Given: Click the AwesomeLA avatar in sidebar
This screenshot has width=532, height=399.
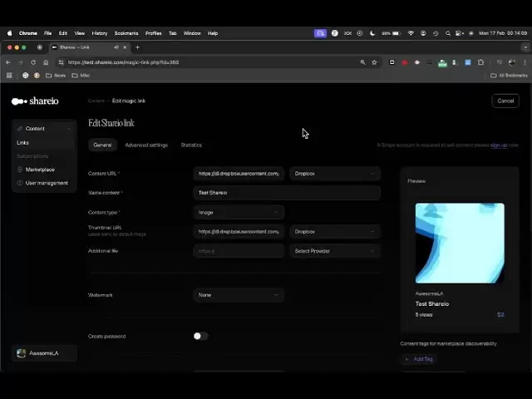Looking at the screenshot, I should point(22,353).
